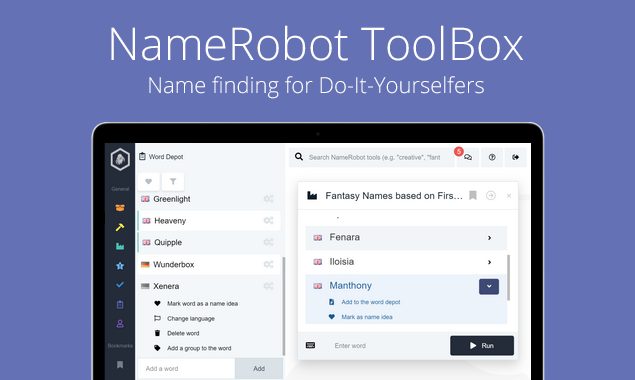The image size is (635, 380).
Task: Click the Word Depot panel heading
Action: [161, 157]
